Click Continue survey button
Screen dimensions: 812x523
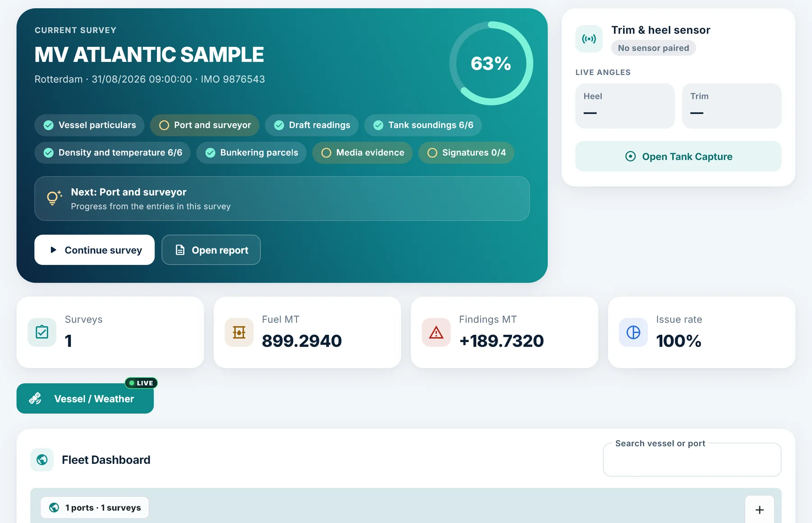(94, 250)
